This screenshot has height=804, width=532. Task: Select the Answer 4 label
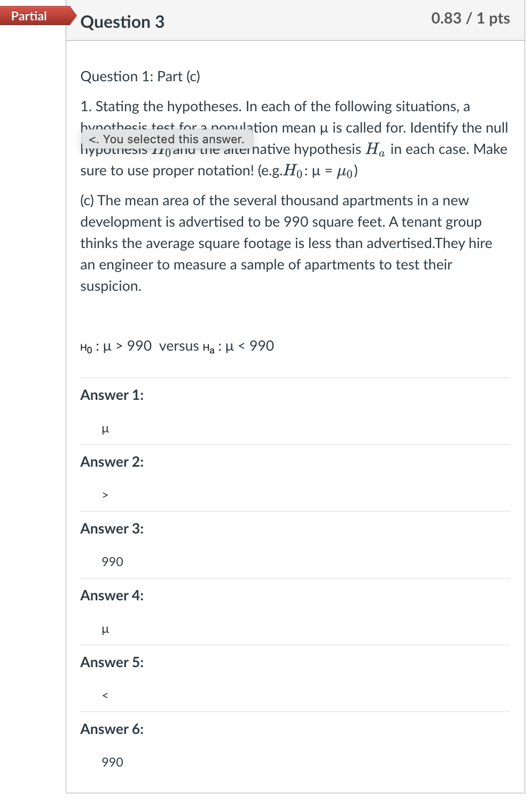(x=111, y=595)
